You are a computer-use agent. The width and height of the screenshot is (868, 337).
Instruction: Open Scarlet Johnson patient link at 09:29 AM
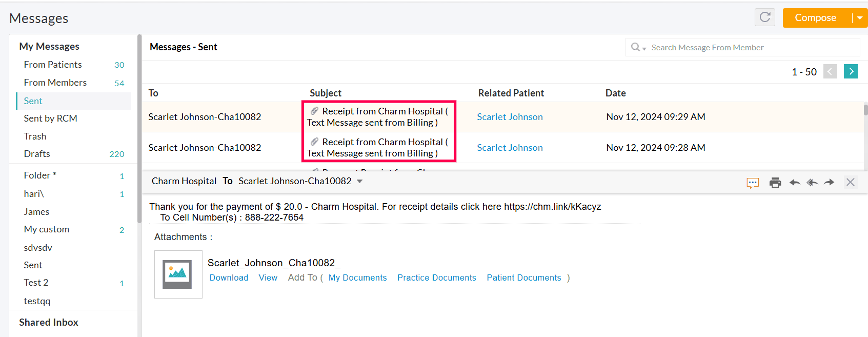510,117
